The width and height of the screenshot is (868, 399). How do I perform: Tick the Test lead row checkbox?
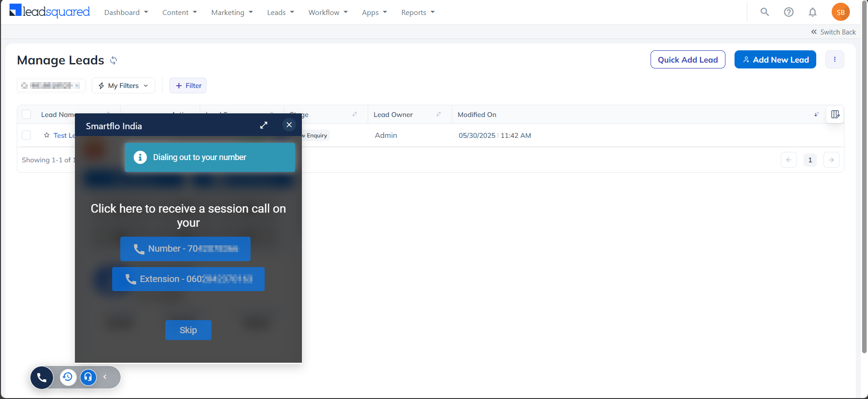26,135
